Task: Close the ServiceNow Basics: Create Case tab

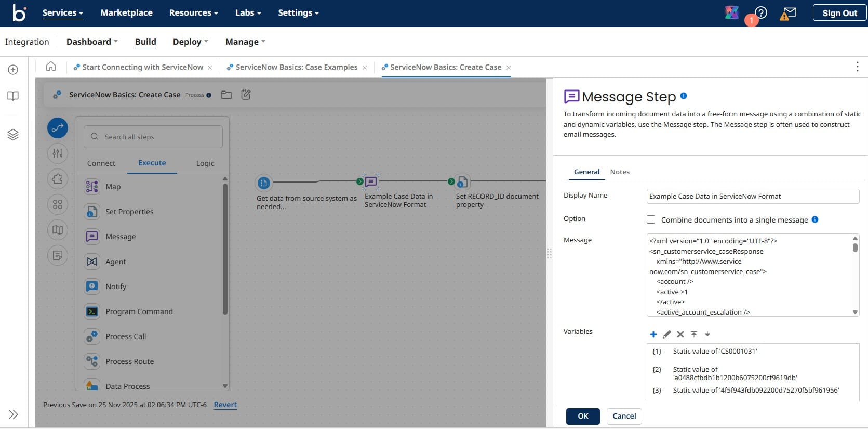Action: point(509,68)
